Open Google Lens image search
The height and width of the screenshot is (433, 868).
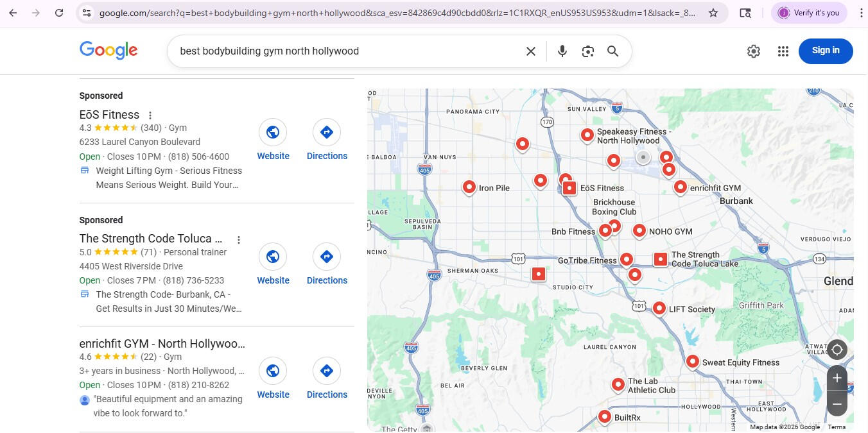click(x=587, y=51)
